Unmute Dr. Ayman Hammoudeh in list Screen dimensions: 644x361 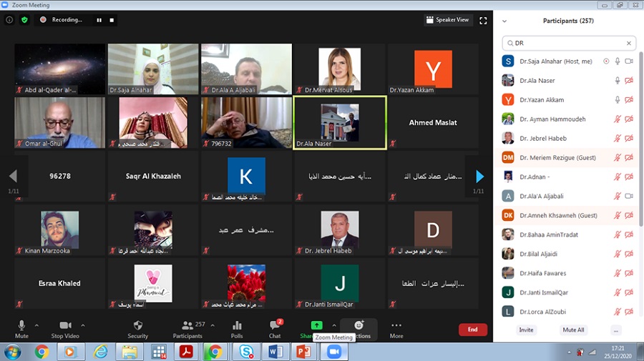click(617, 119)
